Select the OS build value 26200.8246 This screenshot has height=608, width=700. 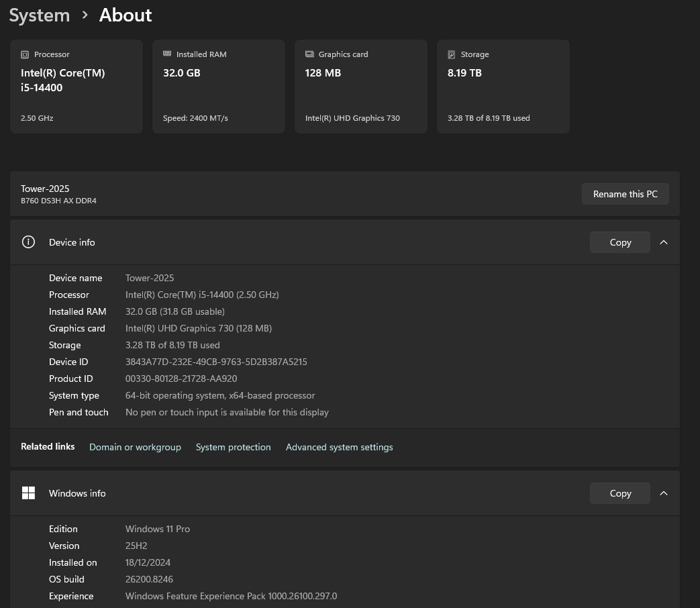[x=149, y=579]
